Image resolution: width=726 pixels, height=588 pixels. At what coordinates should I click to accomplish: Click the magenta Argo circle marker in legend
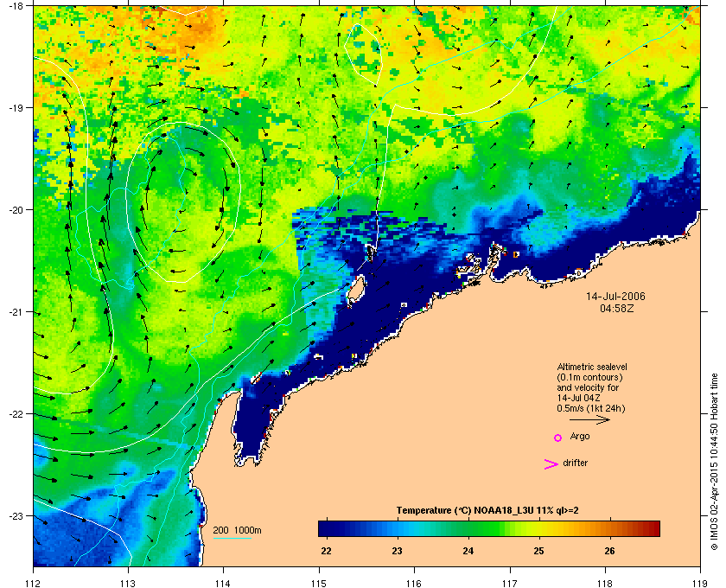click(558, 438)
